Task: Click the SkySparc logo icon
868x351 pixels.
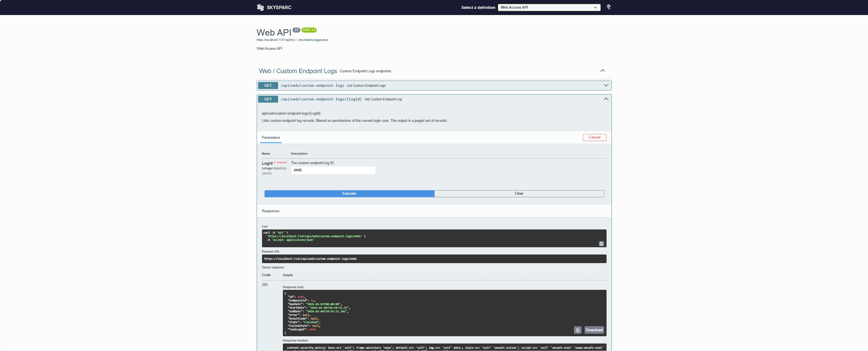Action: click(x=260, y=8)
